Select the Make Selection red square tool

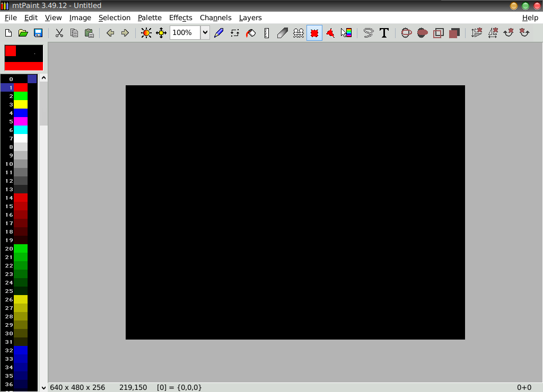tap(314, 33)
